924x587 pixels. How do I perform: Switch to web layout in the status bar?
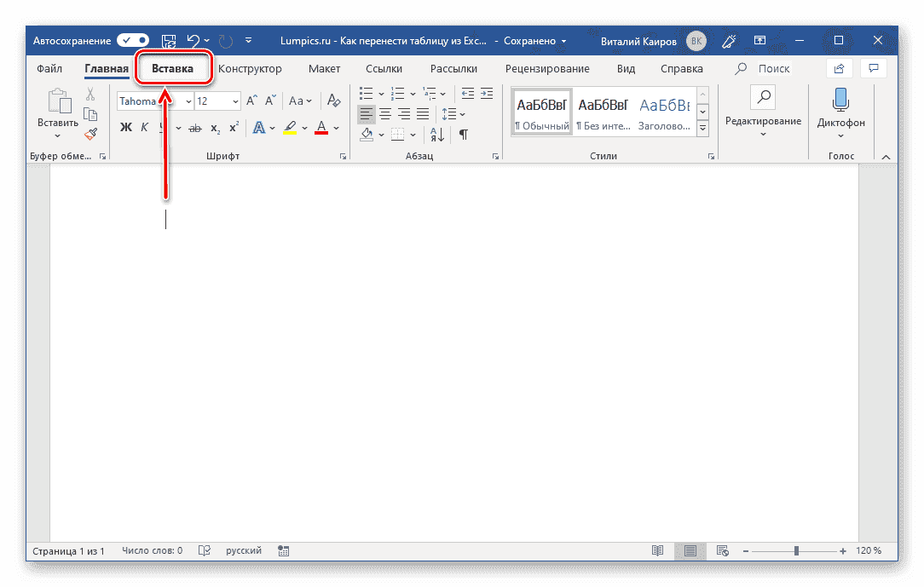[x=721, y=551]
